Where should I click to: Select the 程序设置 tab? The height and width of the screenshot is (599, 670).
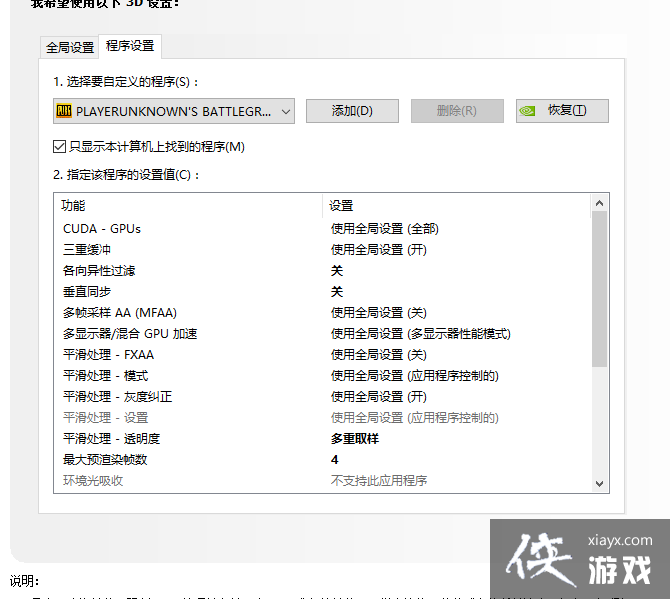click(x=130, y=46)
